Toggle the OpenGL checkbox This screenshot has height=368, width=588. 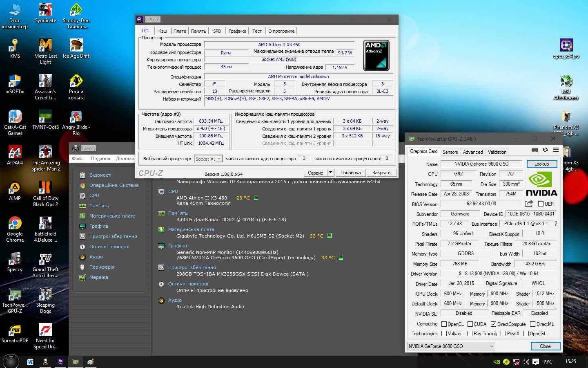click(526, 334)
